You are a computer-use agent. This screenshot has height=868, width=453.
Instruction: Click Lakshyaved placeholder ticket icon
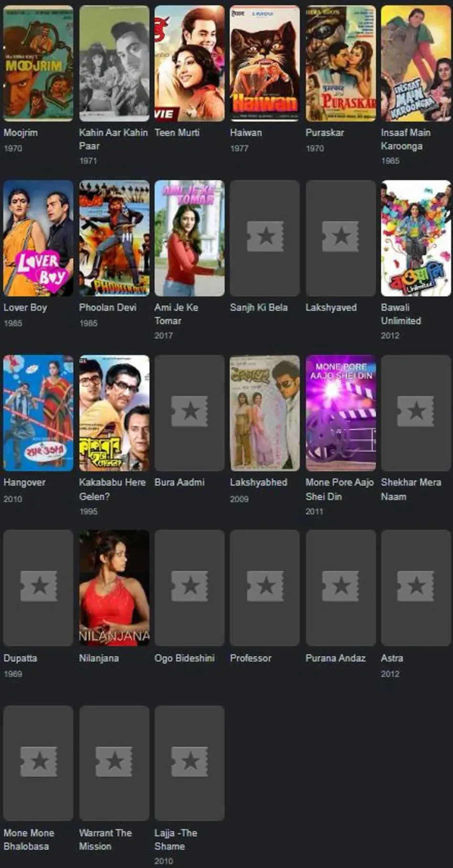[340, 236]
